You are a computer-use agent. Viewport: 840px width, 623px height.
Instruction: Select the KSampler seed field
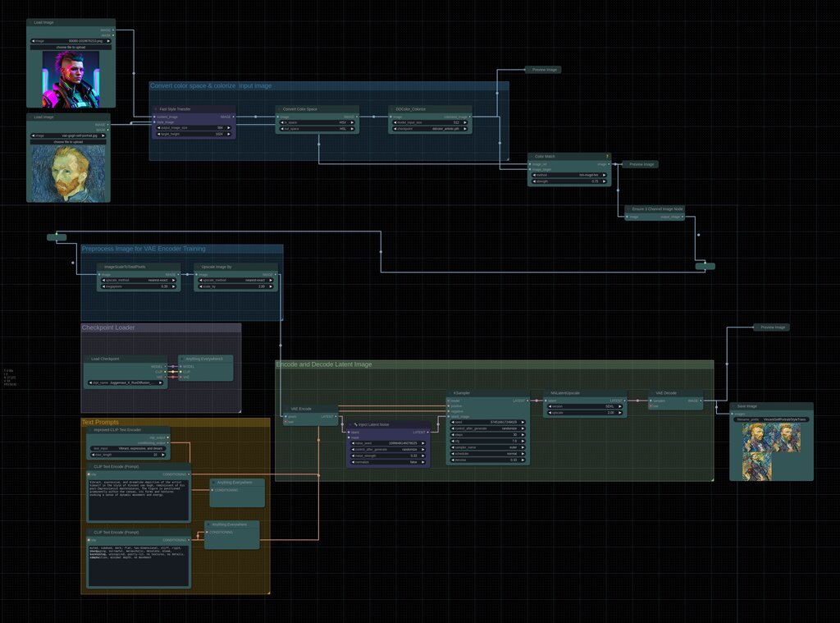pos(487,422)
